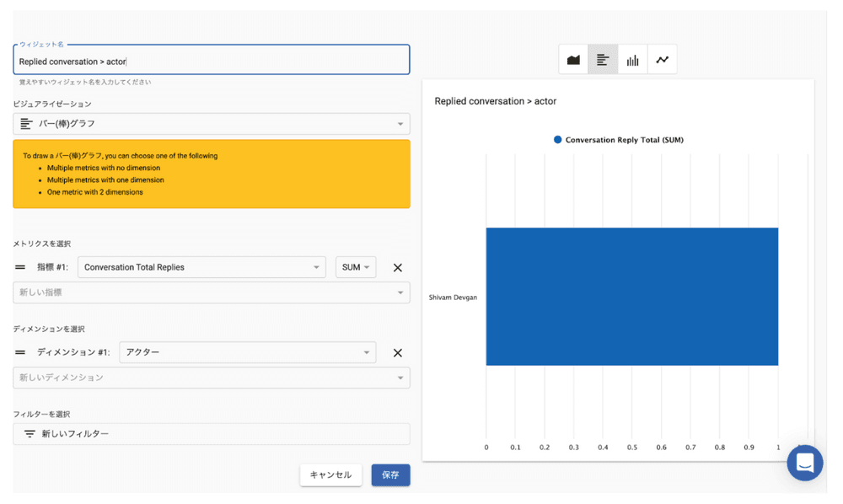Open the 新しい指標 dropdown
Image resolution: width=843 pixels, height=504 pixels.
tap(211, 292)
